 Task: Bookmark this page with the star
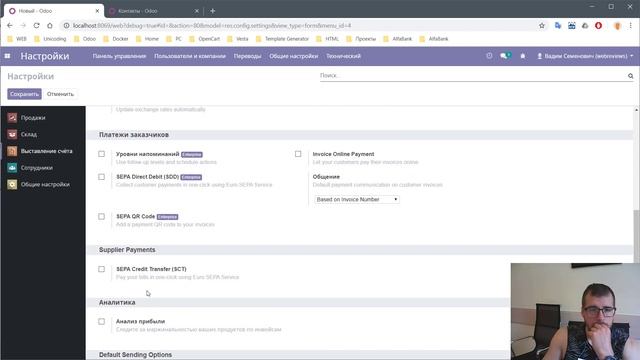click(x=542, y=25)
